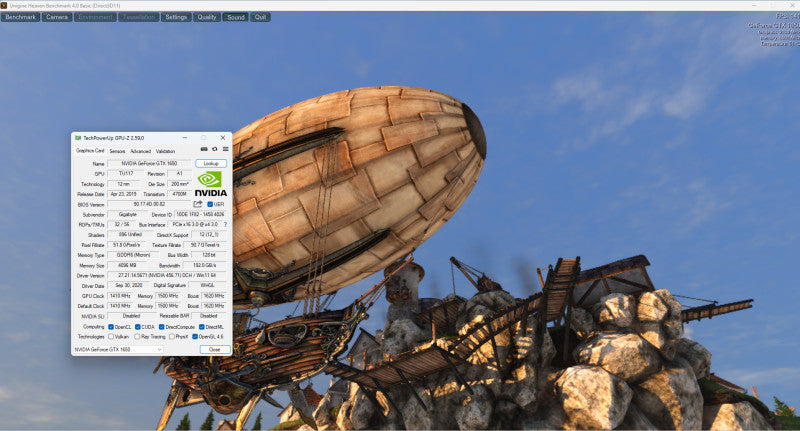Click the Tessellation button in Heaven
800x431 pixels.
139,17
